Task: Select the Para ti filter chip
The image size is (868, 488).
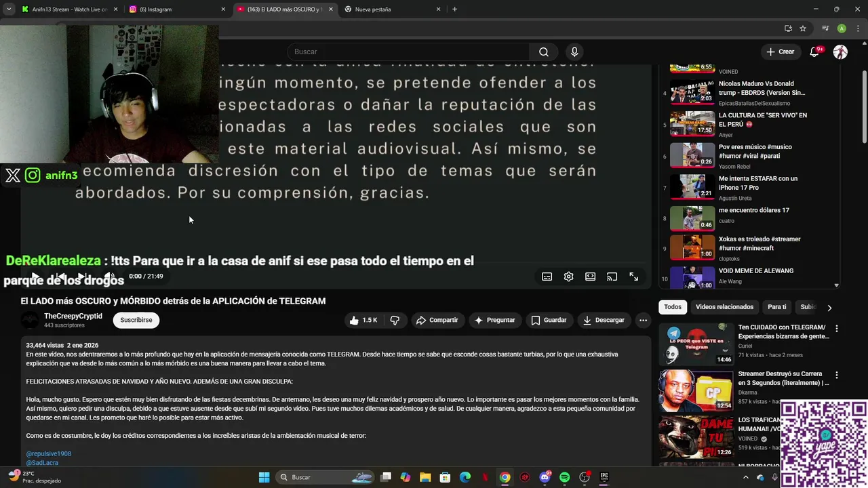Action: pos(777,307)
